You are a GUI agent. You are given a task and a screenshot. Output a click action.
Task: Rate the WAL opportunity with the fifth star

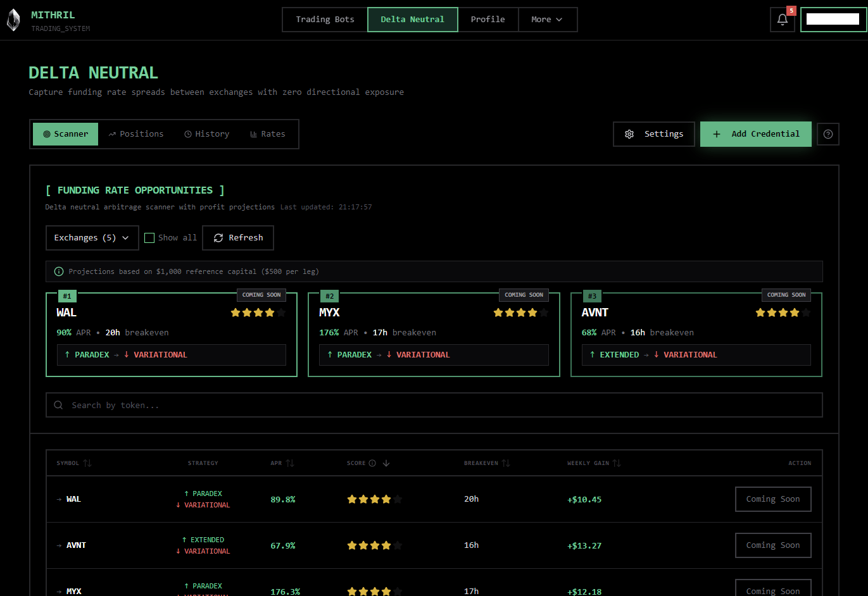281,312
